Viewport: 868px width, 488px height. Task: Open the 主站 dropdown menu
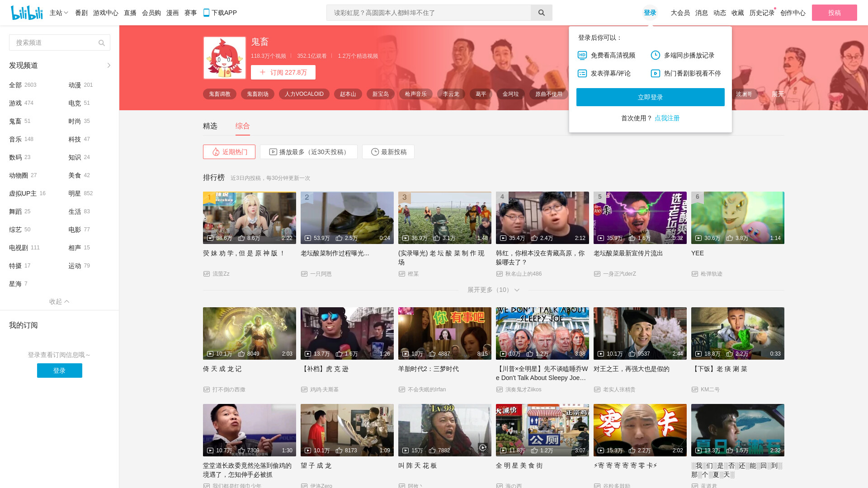(x=59, y=13)
